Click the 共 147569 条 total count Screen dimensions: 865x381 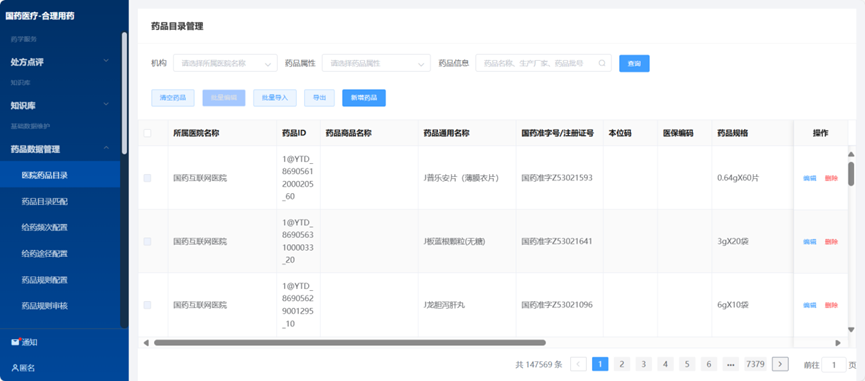tap(538, 364)
